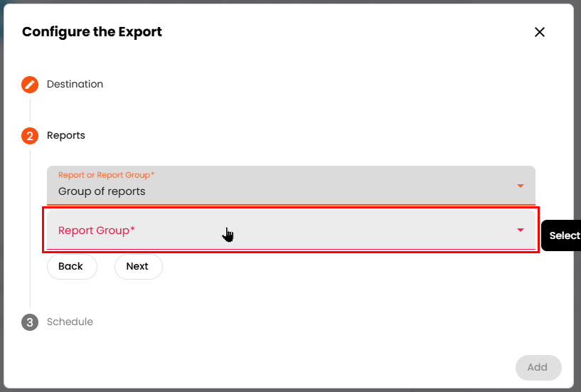The height and width of the screenshot is (392, 581).
Task: Click the Report Group* placeholder text
Action: (97, 231)
